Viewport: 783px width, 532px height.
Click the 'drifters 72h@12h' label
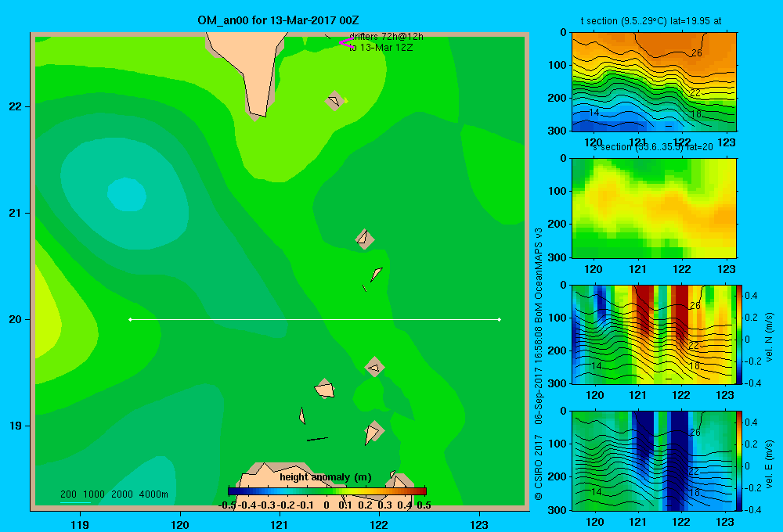tap(386, 37)
